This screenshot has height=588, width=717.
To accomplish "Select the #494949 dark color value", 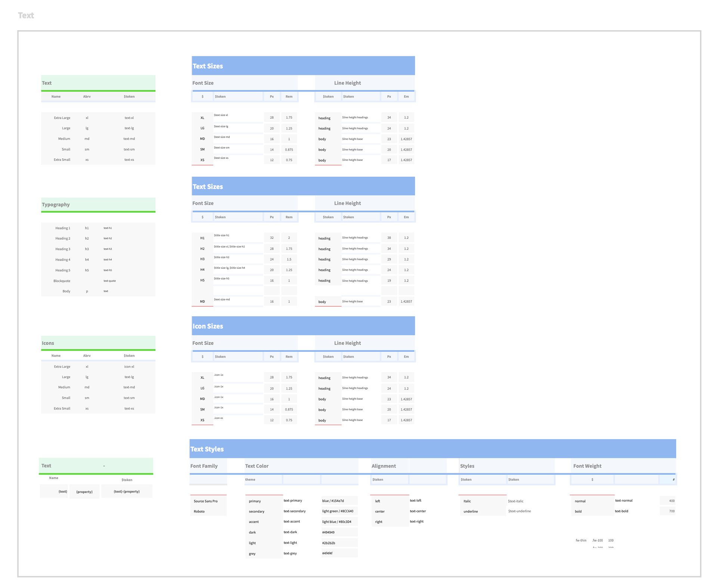I will (328, 532).
